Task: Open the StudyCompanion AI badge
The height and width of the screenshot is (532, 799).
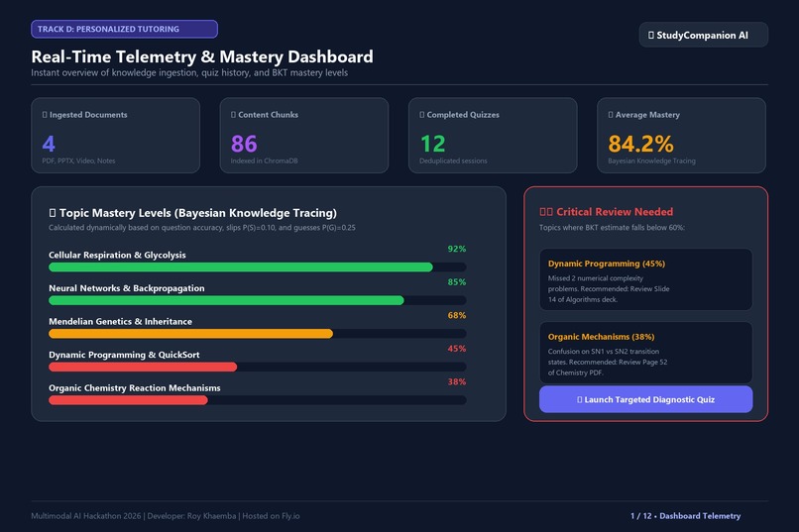Action: 703,35
